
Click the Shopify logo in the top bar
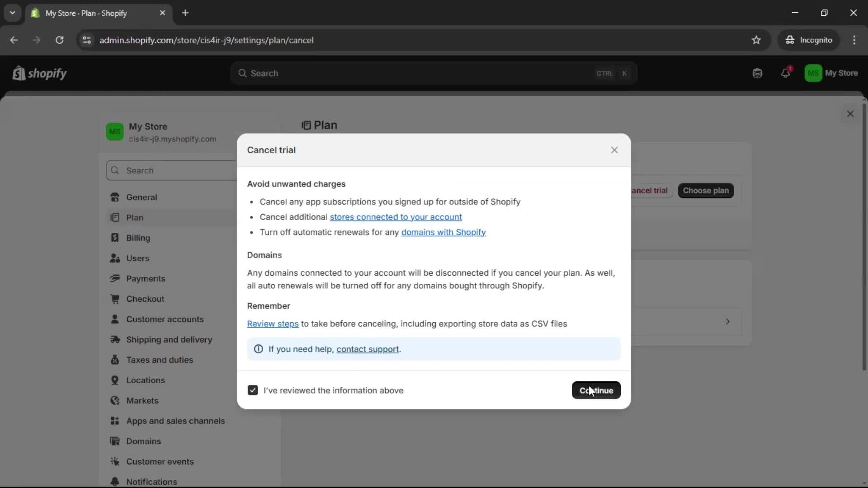39,73
